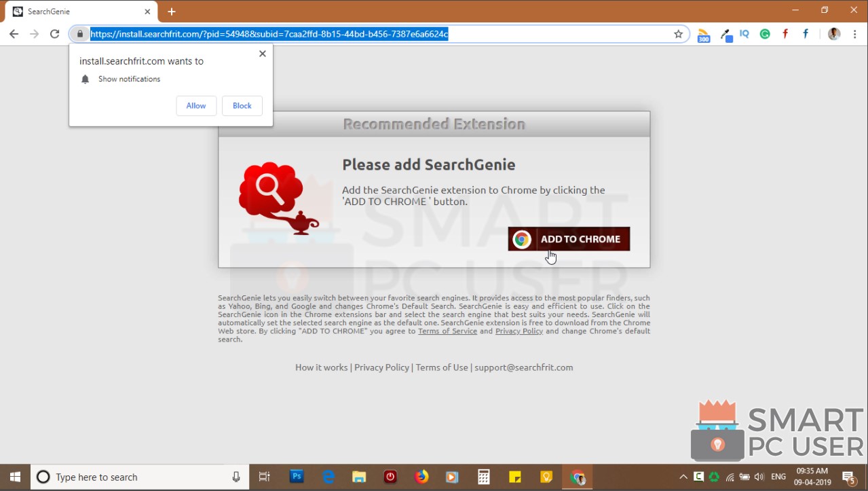The image size is (868, 491).
Task: Click the How it works link
Action: click(x=321, y=367)
